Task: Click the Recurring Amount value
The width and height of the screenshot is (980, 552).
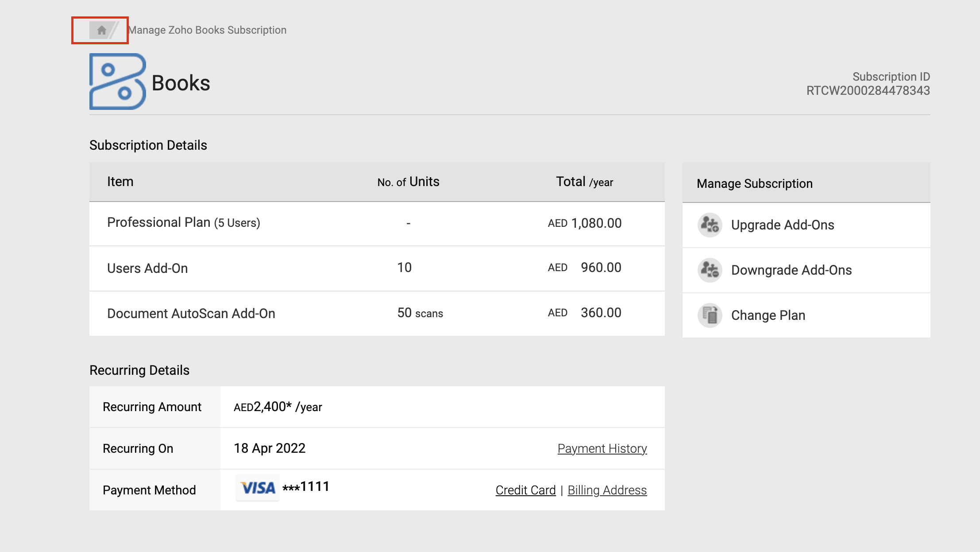Action: click(278, 407)
